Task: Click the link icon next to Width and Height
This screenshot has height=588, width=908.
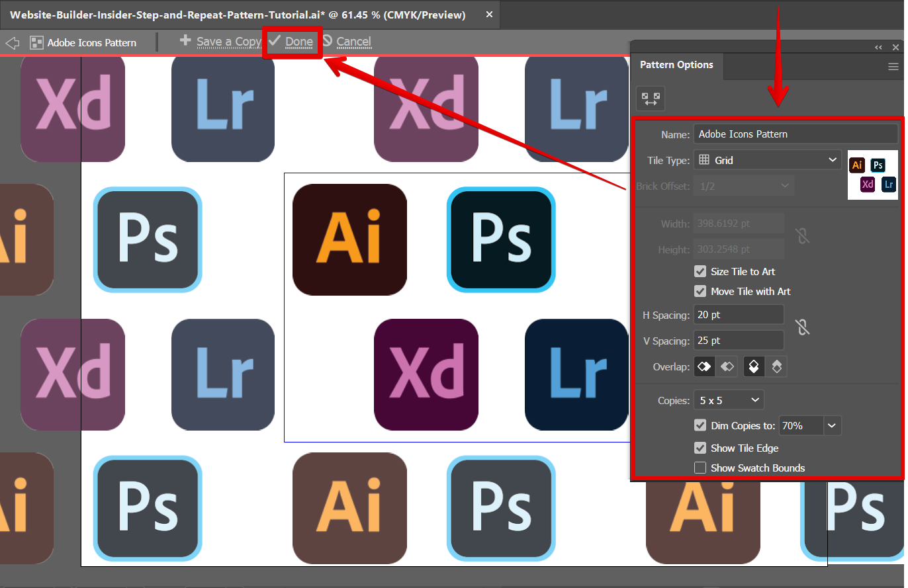Action: coord(803,236)
